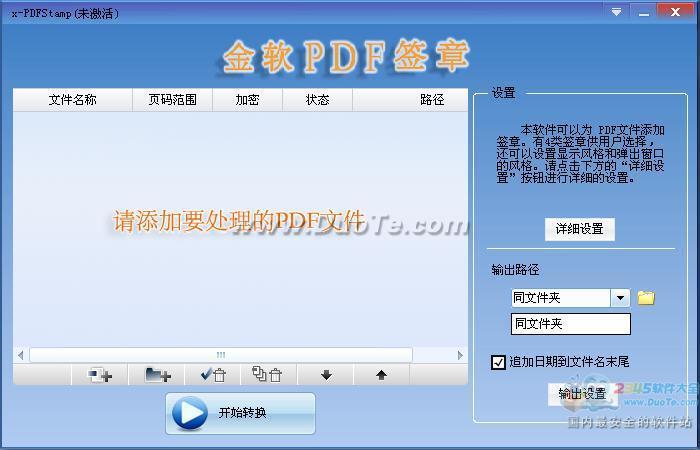Screen dimensions: 700x450
Task: Click the add folder icon
Action: (157, 375)
